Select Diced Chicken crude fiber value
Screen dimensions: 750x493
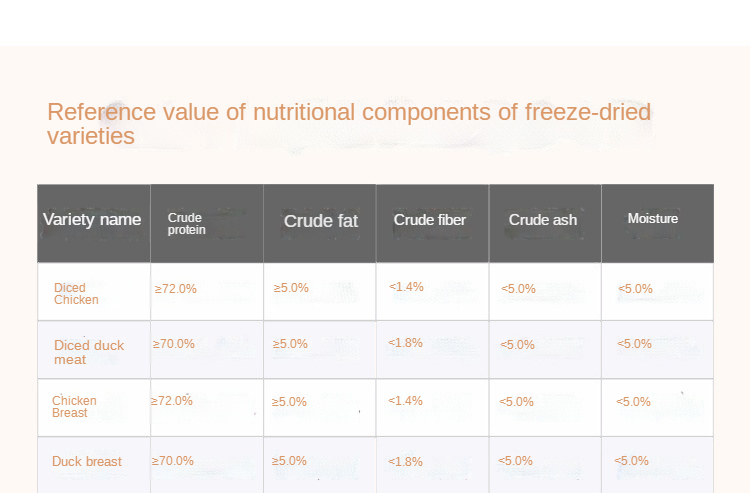pos(407,287)
